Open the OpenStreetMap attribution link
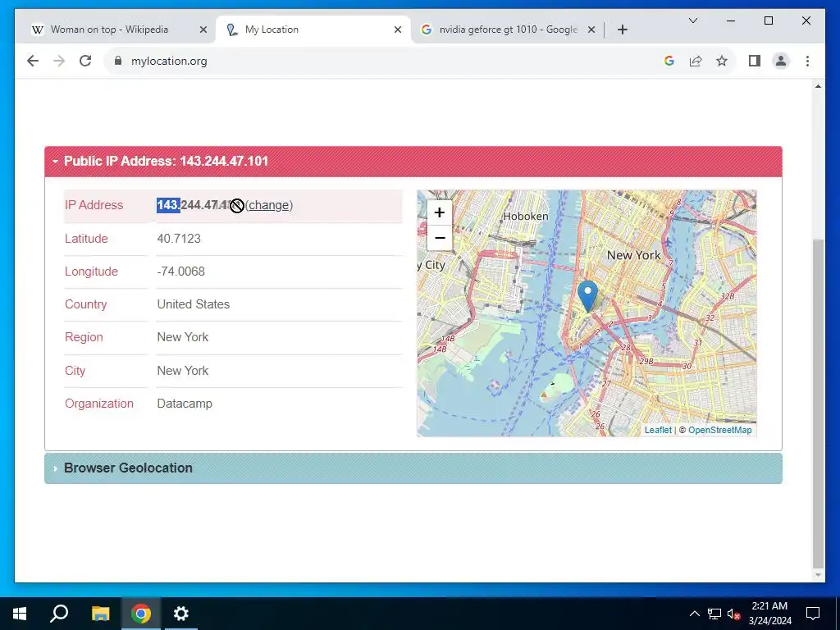Screen dimensions: 840x630 pyautogui.click(x=720, y=430)
